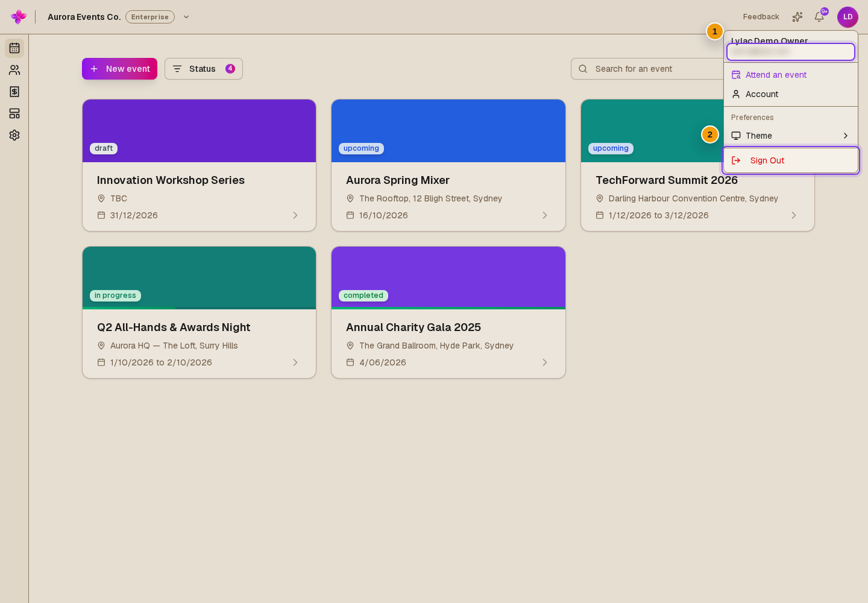Open Innovation Workshop Series card chevron
This screenshot has width=868, height=603.
click(295, 215)
